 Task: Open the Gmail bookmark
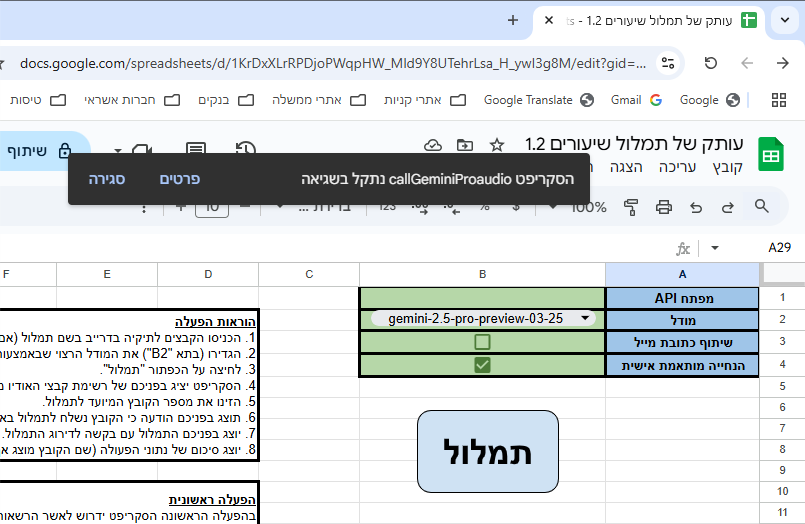(x=636, y=100)
